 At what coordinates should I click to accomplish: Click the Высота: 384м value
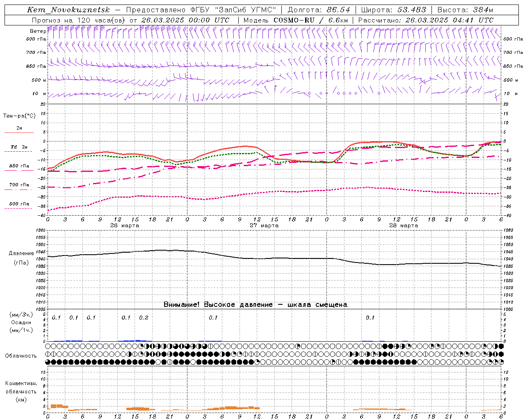tap(465, 10)
